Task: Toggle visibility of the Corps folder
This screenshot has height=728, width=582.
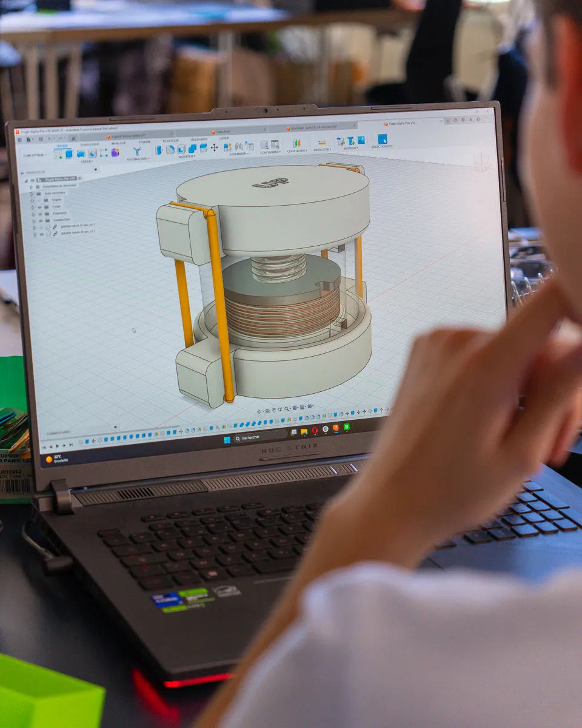Action: 40,206
